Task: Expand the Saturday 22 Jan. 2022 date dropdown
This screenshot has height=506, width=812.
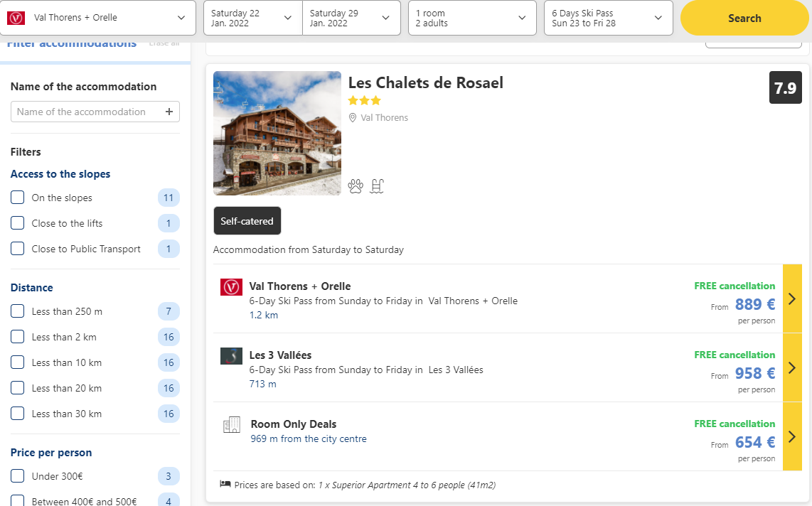Action: (252, 18)
